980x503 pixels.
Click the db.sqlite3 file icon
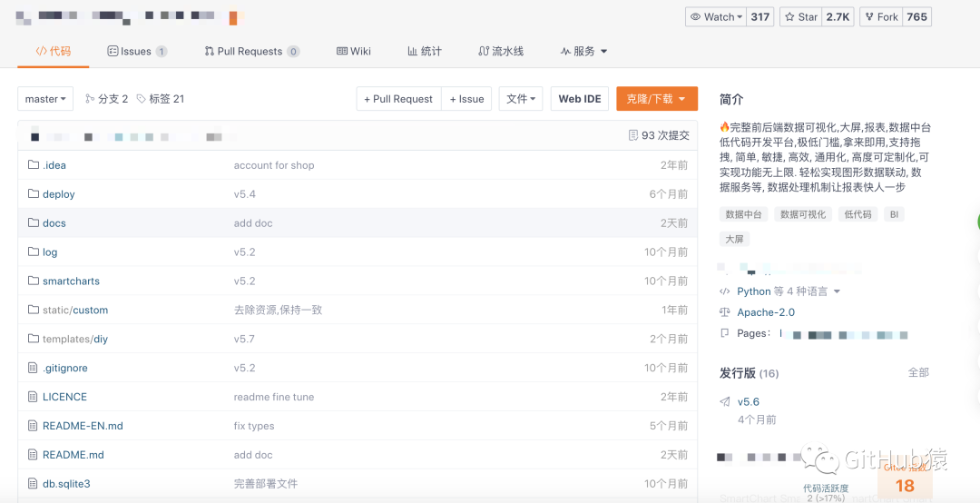coord(34,484)
